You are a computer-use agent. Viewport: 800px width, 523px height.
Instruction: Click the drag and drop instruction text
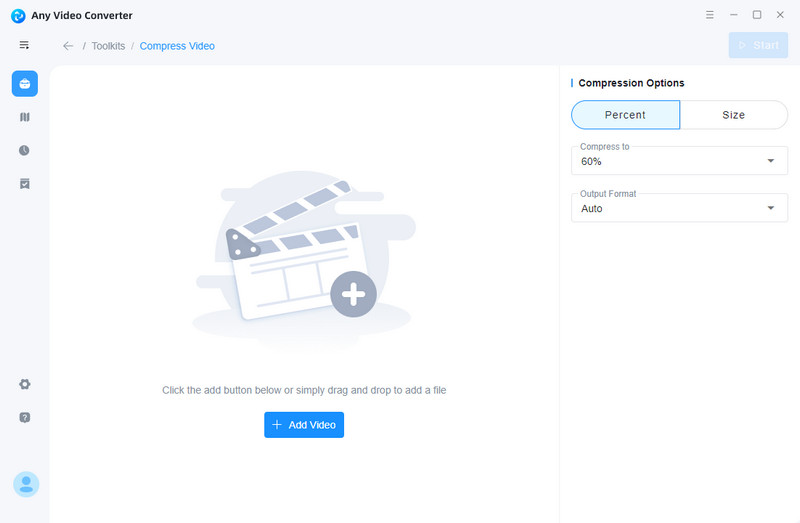pos(304,390)
